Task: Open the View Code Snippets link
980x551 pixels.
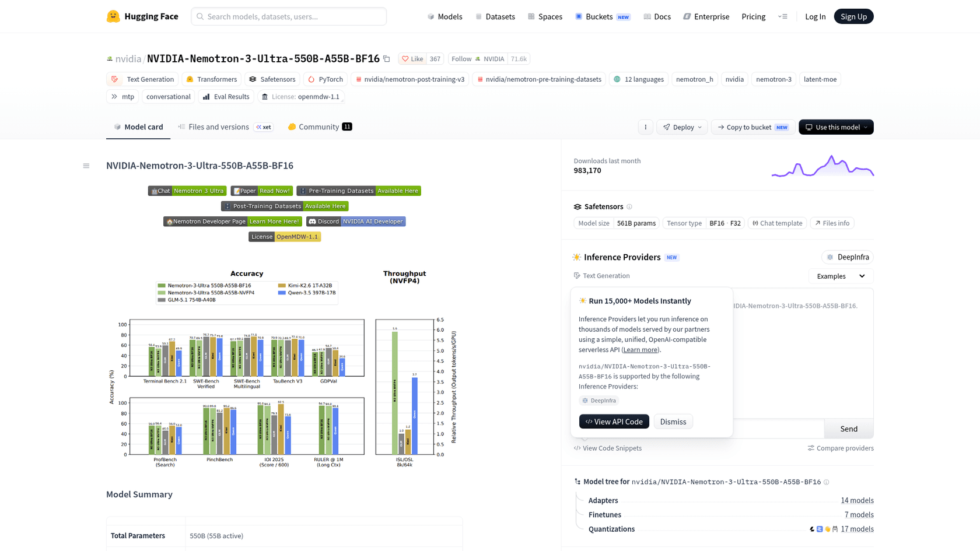Action: (607, 448)
